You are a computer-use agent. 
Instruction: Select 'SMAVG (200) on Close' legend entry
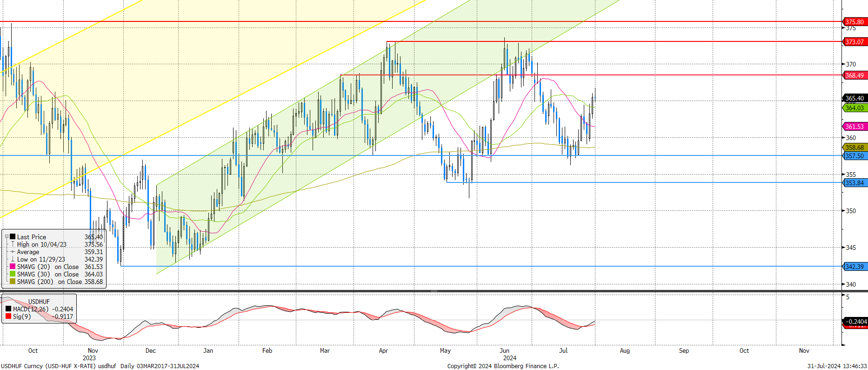click(49, 282)
